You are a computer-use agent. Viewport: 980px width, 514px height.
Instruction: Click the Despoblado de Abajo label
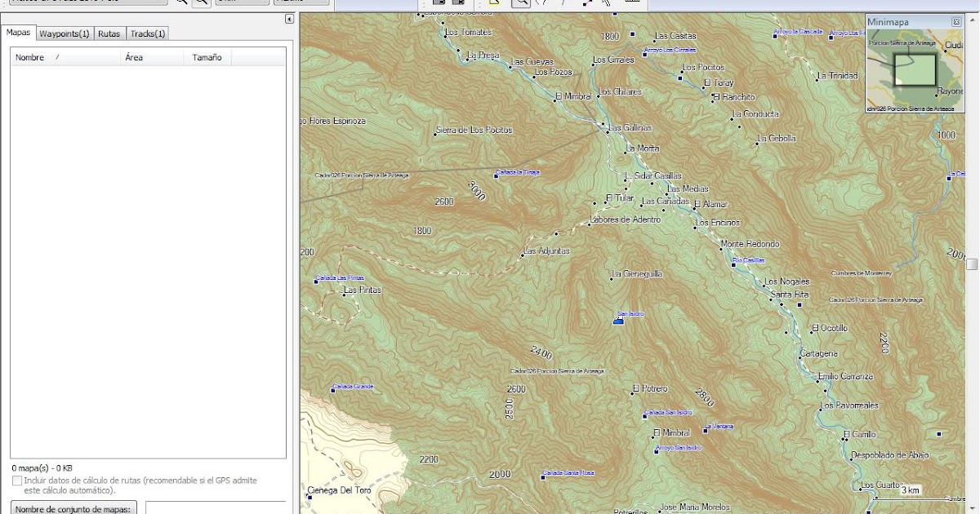pos(890,455)
